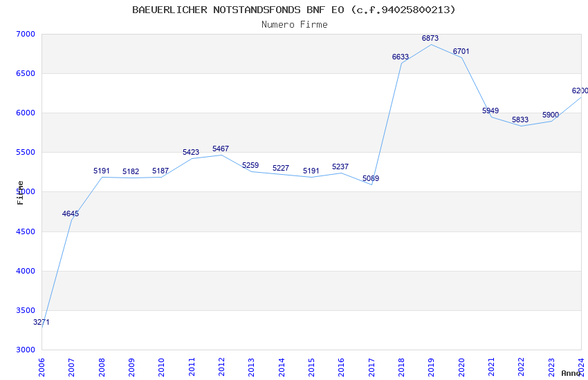The width and height of the screenshot is (588, 380).
Task: Click y-axis tick 6500
Action: click(26, 73)
